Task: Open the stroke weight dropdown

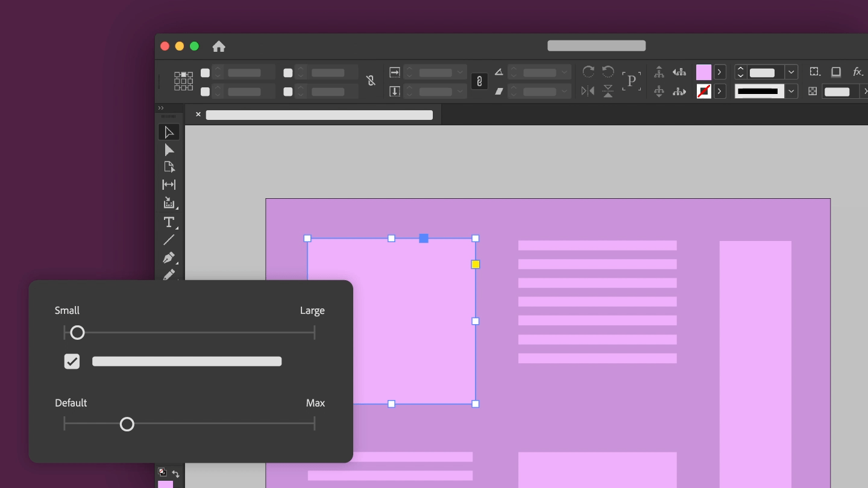Action: coord(790,72)
